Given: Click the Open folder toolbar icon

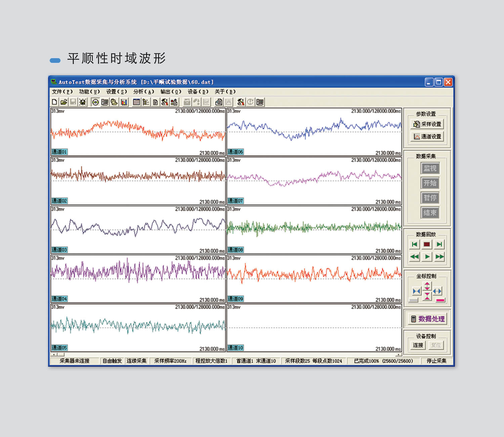Looking at the screenshot, I should point(64,102).
